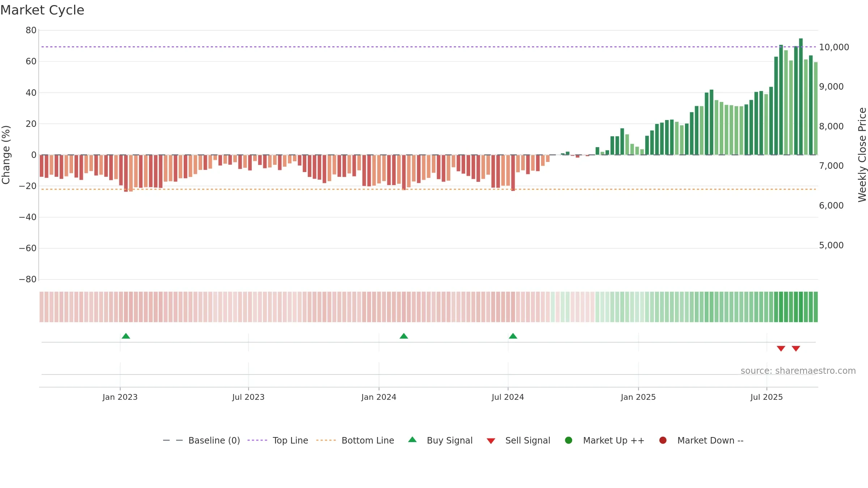Click the red Sell Signal triangle legend icon
Screen dimensions: 868x488
click(491, 441)
